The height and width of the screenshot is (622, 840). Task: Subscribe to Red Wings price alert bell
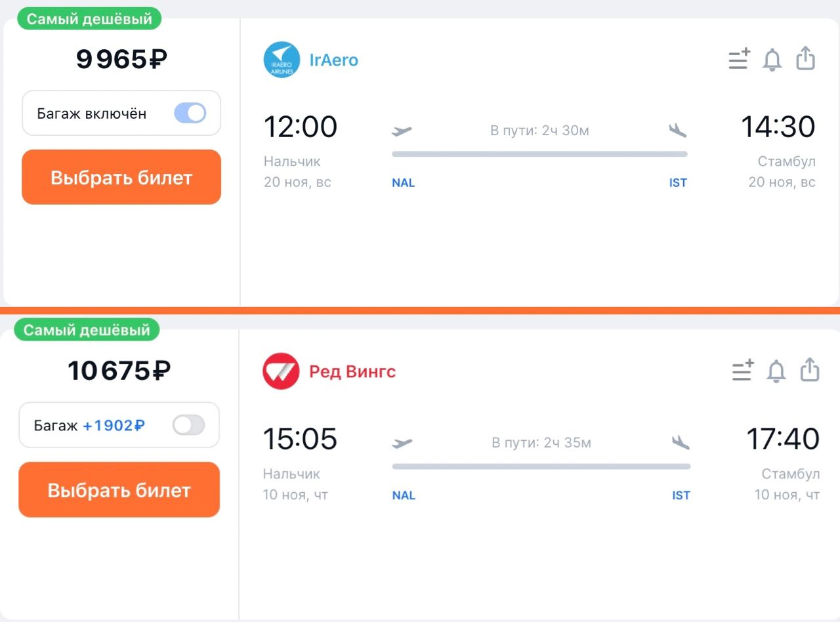(x=776, y=371)
